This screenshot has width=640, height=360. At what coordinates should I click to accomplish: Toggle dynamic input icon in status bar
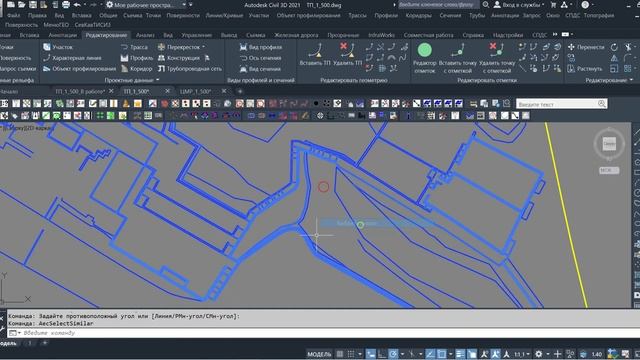(371, 354)
